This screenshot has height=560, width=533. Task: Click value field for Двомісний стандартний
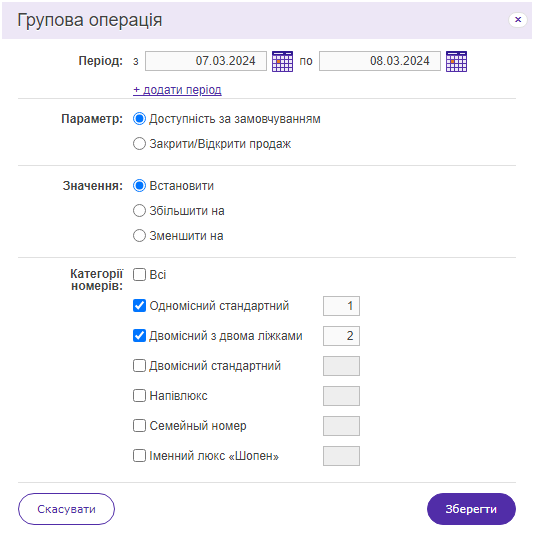341,366
